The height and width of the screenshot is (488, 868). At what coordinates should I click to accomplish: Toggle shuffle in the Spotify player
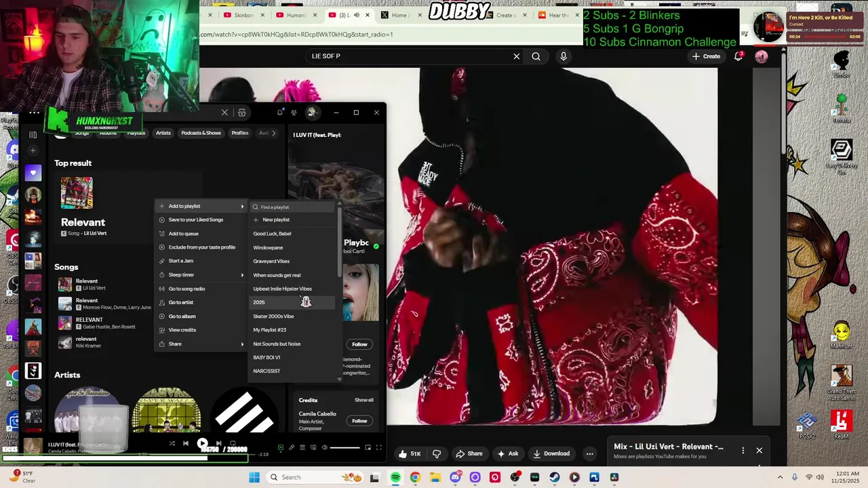click(x=172, y=443)
